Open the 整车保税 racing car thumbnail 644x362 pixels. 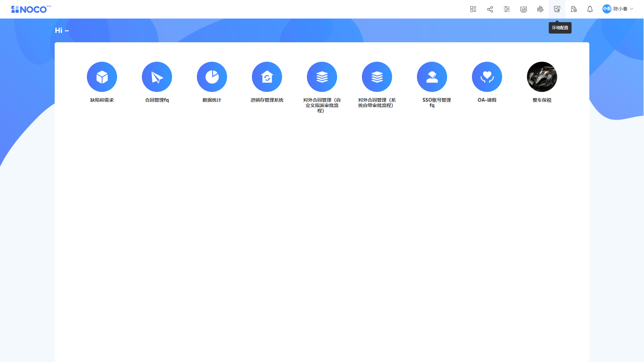point(542,77)
